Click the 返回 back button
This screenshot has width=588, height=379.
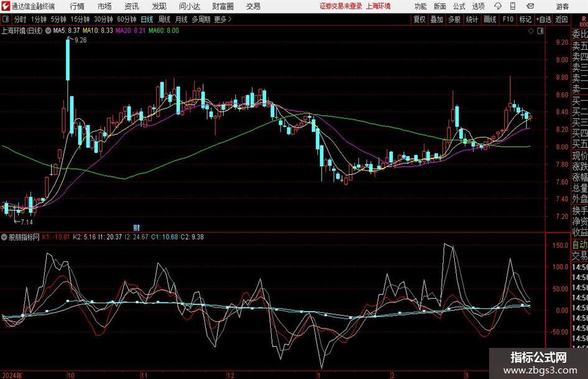click(x=561, y=19)
